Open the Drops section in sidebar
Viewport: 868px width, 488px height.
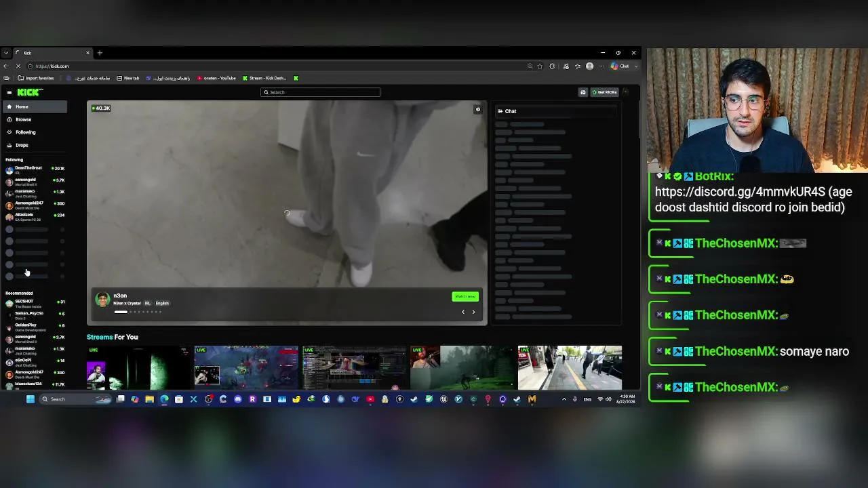tap(35, 145)
